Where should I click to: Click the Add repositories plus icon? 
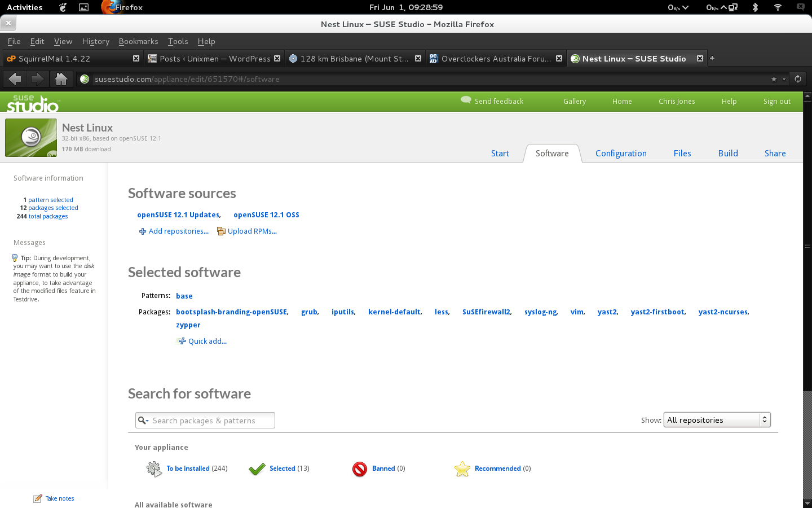click(143, 231)
